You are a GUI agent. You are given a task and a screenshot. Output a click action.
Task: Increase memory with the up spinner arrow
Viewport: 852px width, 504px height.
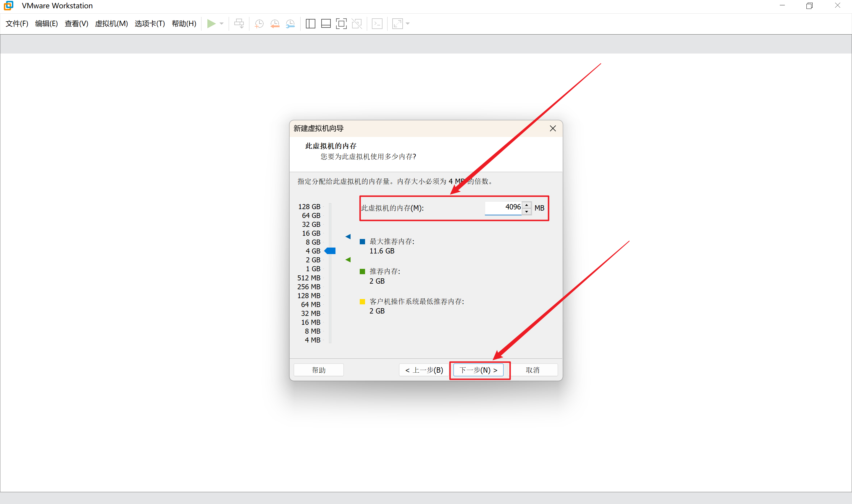526,205
